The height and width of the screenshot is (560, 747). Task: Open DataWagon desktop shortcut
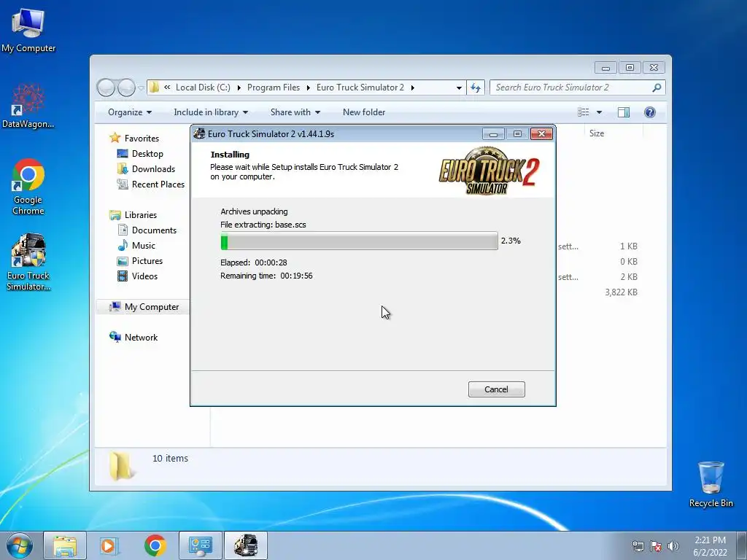point(28,106)
